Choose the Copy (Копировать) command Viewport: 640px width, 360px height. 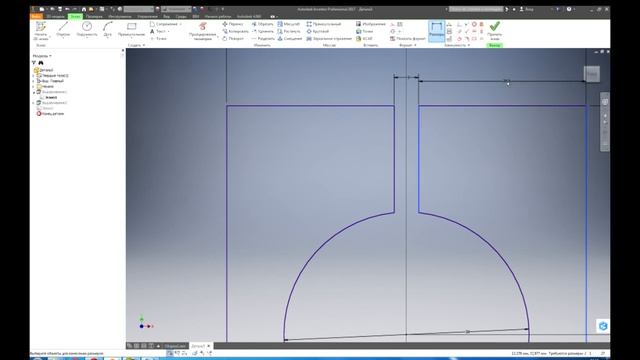[236, 31]
